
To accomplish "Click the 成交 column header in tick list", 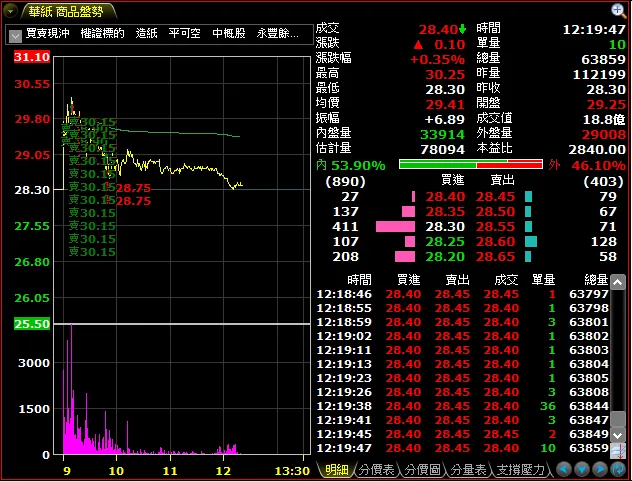I will click(x=506, y=280).
